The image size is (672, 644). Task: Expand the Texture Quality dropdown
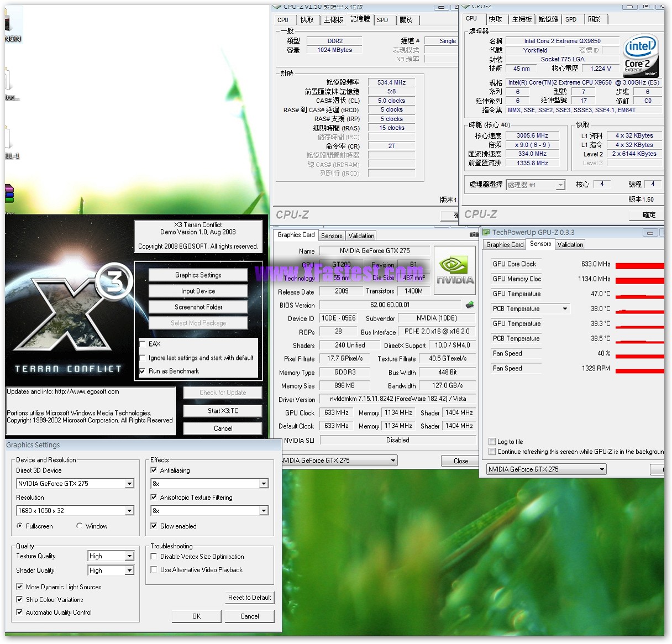[129, 556]
